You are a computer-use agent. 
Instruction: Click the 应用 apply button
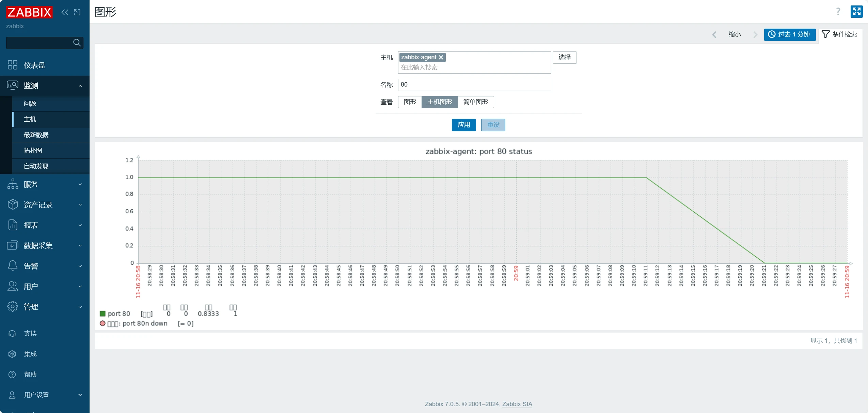tap(463, 125)
